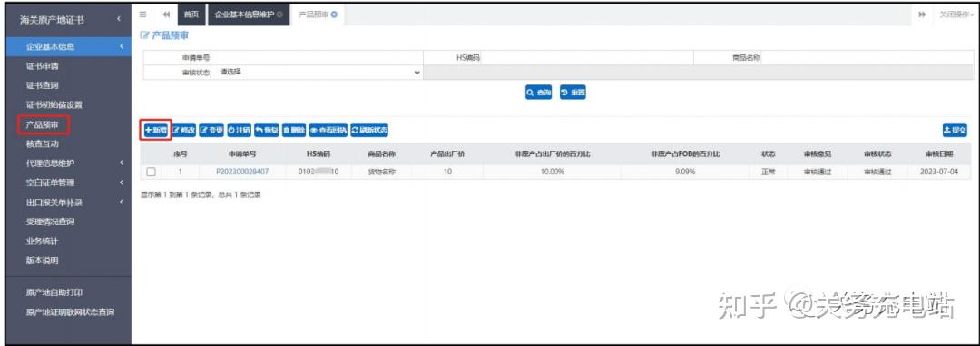980x346 pixels.
Task: Close the 产品预审 tab via its x
Action: click(334, 15)
